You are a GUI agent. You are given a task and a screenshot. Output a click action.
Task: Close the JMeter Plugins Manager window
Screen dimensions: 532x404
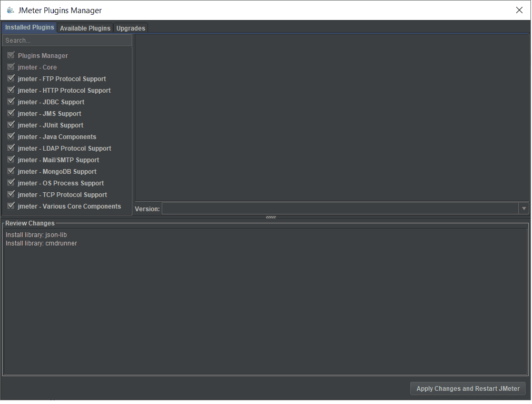pos(519,10)
